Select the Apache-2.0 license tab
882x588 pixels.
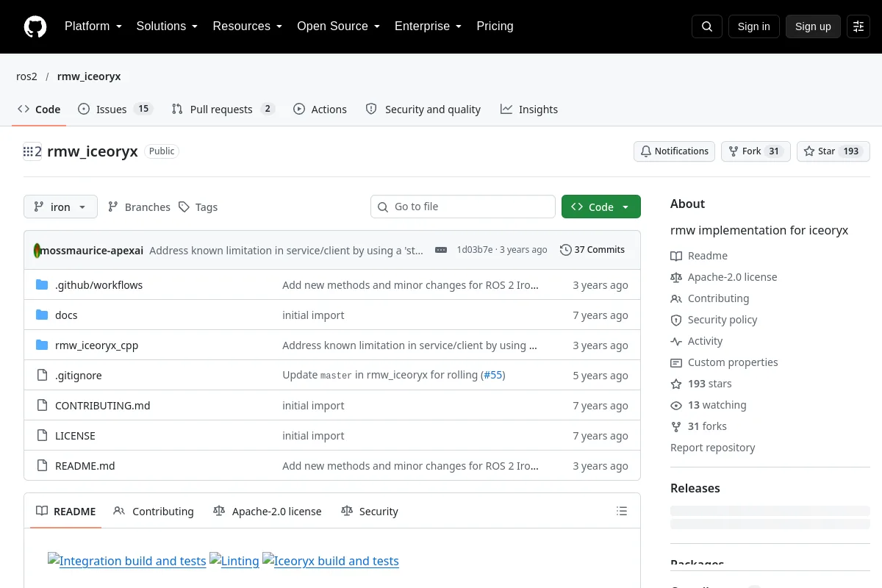point(268,511)
